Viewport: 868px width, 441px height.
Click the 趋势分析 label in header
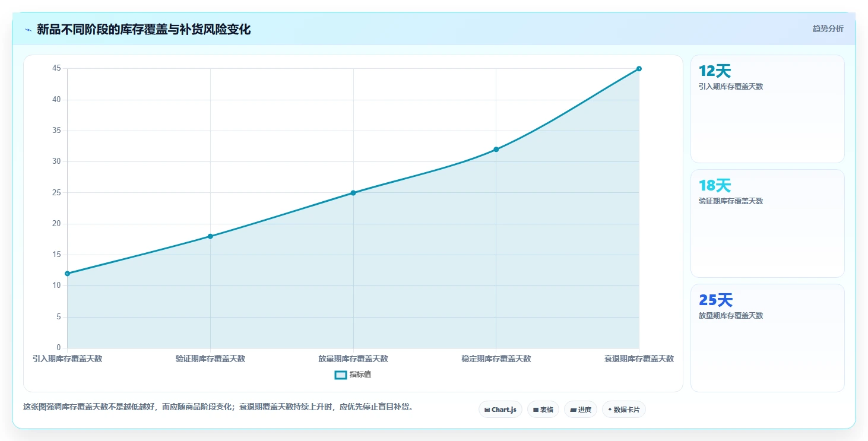(828, 28)
